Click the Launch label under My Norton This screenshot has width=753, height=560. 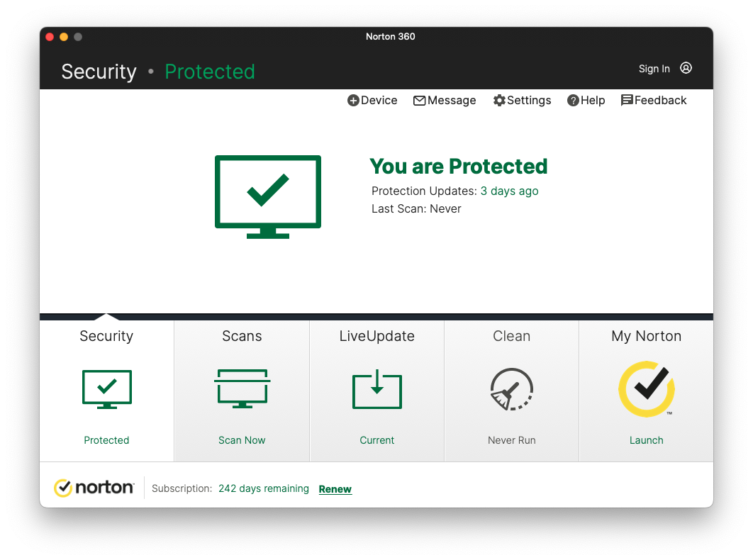click(x=646, y=440)
